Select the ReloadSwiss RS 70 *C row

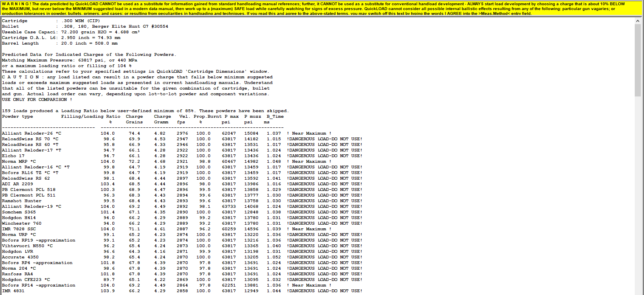coord(182,139)
